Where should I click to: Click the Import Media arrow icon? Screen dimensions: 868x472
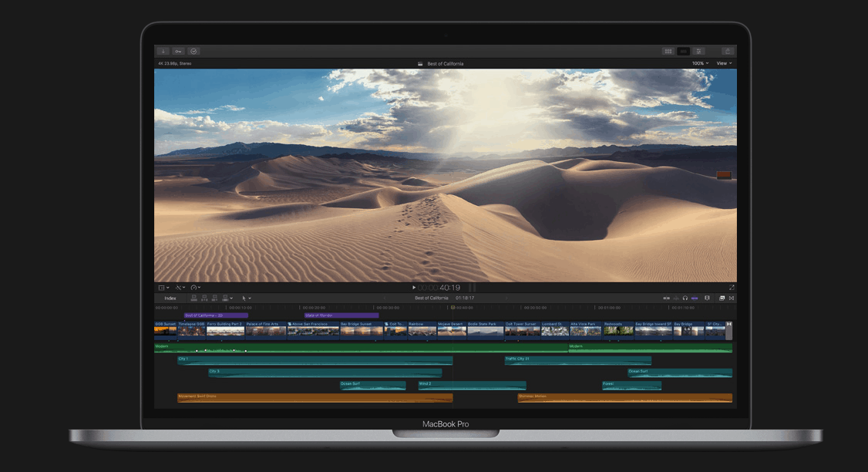163,51
